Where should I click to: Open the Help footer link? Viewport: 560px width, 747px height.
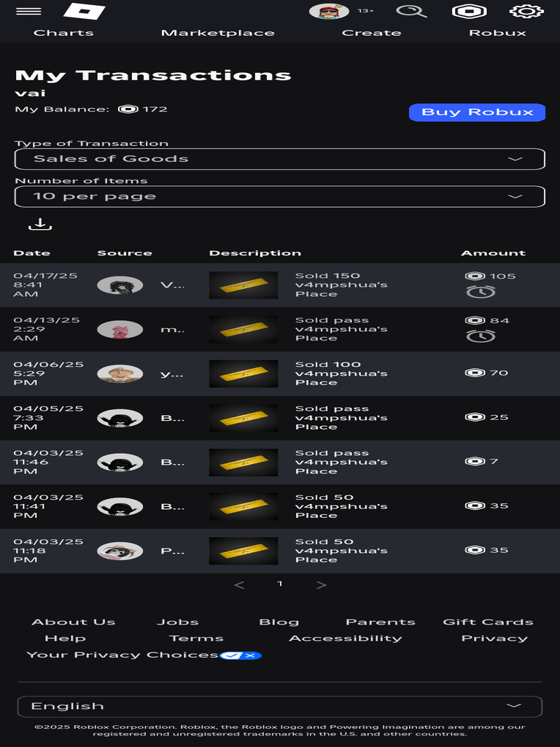65,638
